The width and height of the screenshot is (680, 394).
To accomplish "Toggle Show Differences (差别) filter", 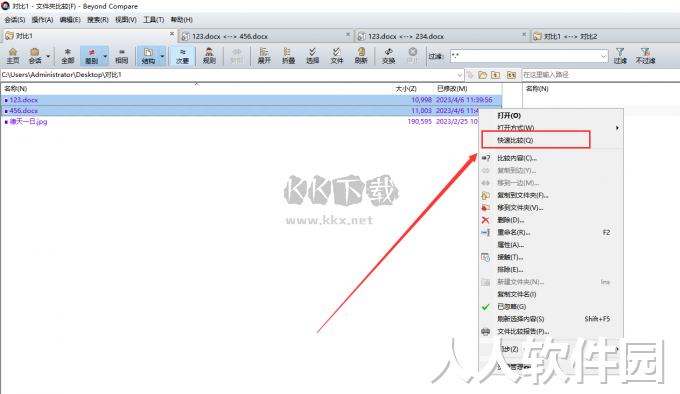I will (x=92, y=56).
